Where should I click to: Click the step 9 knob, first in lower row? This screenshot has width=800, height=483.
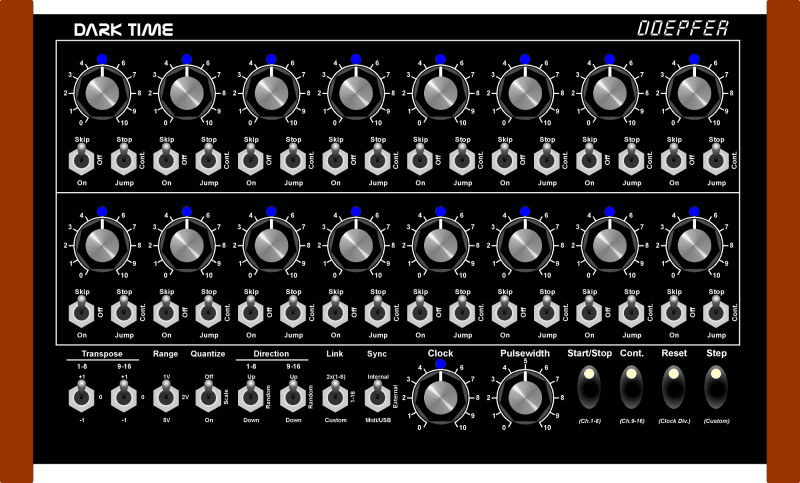[x=102, y=246]
